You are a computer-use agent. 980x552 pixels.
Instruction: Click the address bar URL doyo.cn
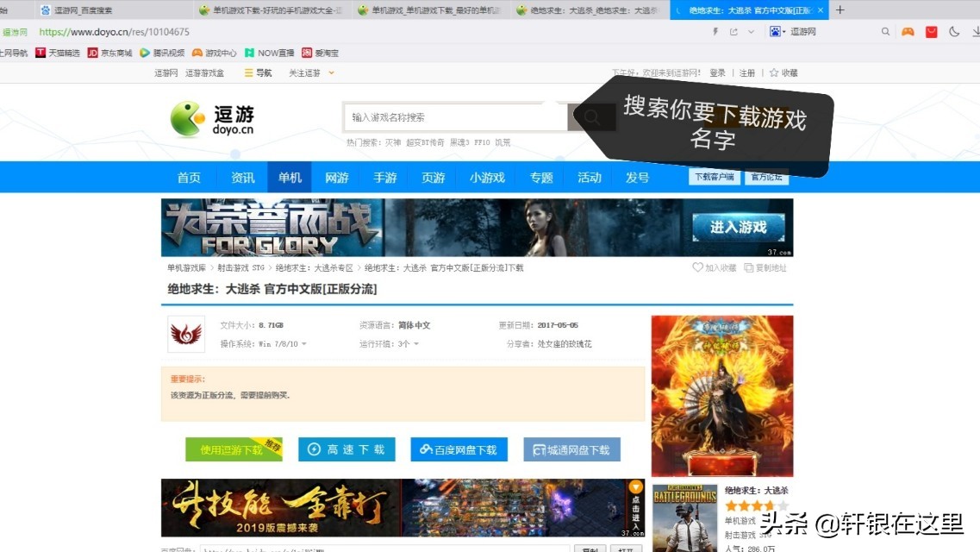[114, 32]
